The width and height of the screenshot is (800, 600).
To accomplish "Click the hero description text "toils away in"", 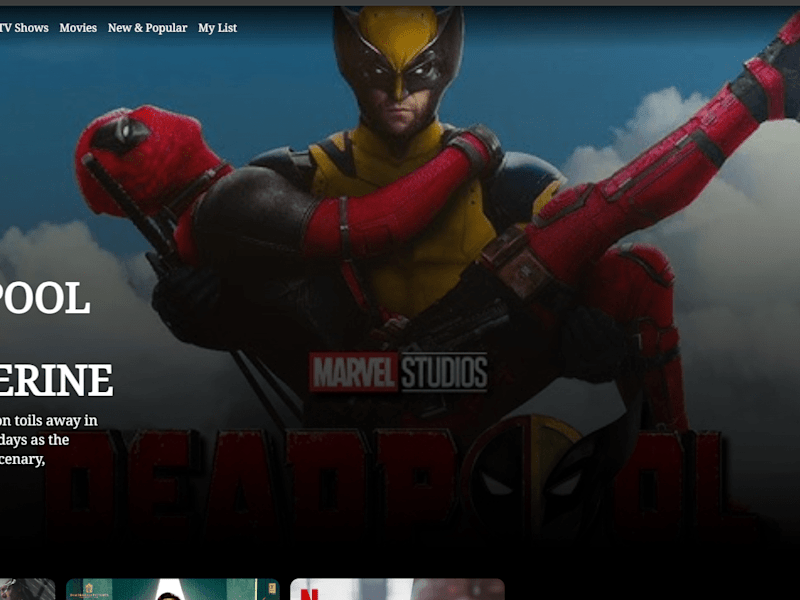I will [56, 420].
